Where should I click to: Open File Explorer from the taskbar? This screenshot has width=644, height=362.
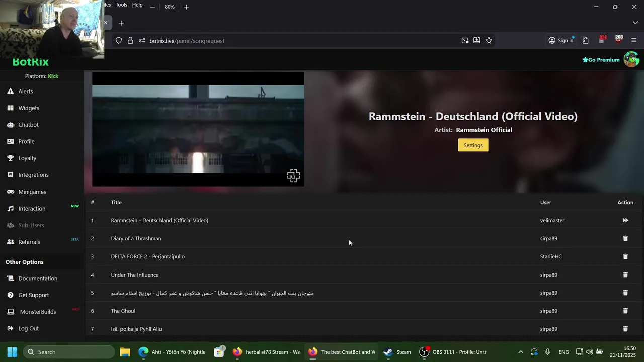coord(125,352)
